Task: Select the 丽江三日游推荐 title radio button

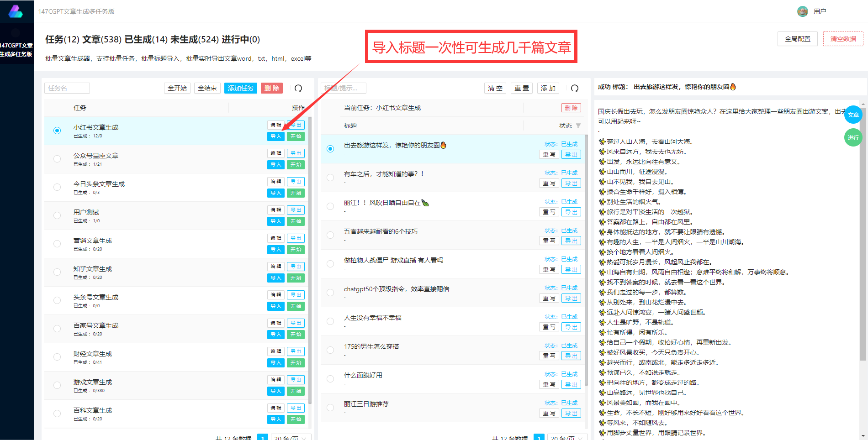Action: pyautogui.click(x=330, y=407)
